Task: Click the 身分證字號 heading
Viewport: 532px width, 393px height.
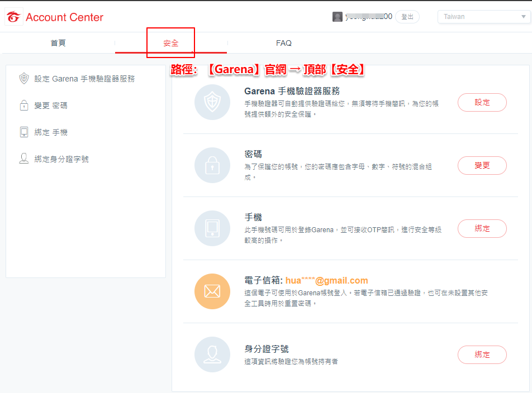Action: point(267,349)
